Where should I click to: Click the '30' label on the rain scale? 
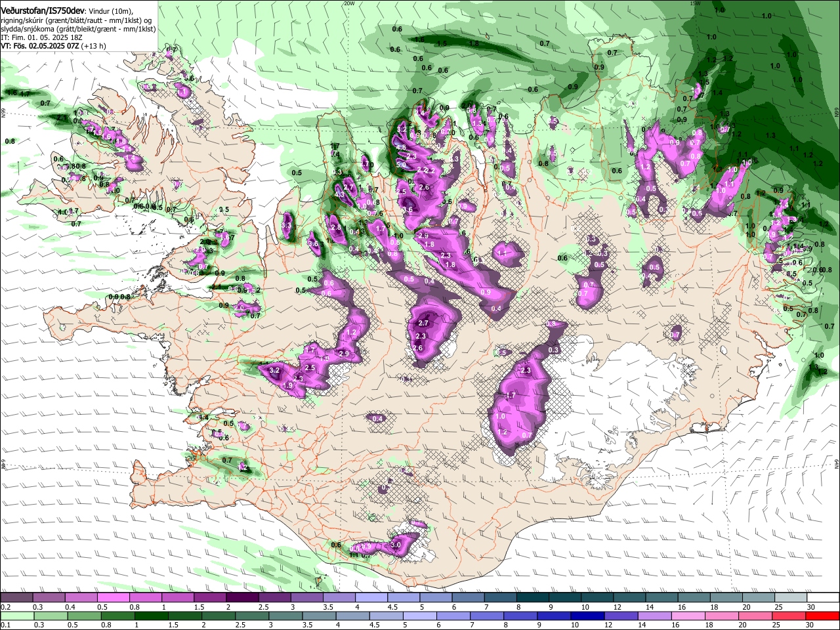pyautogui.click(x=810, y=625)
